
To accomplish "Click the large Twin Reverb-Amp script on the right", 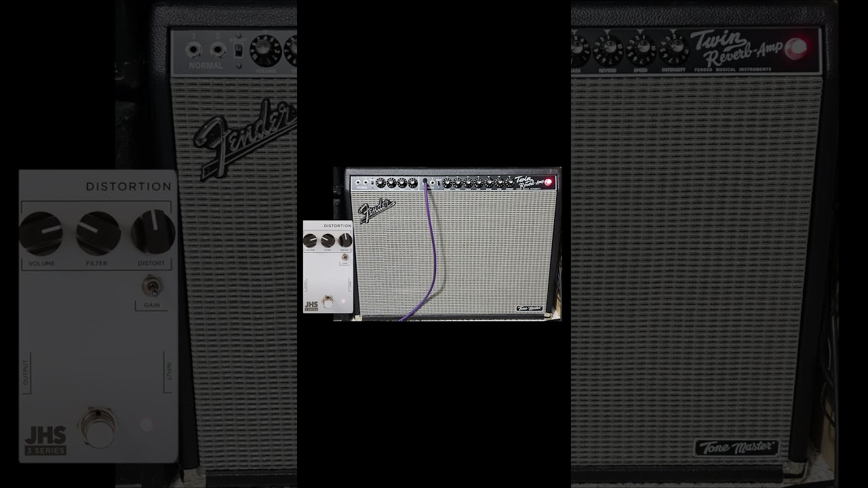I will click(736, 47).
